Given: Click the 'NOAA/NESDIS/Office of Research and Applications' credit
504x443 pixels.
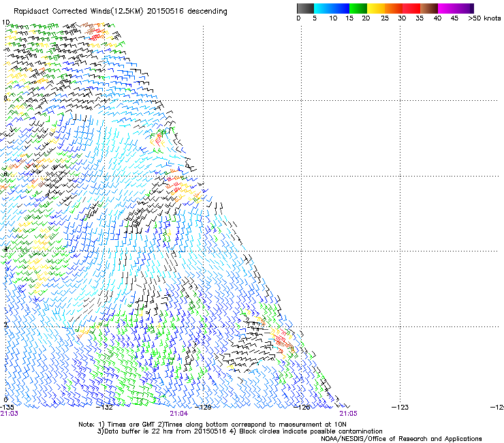Looking at the screenshot, I should coord(401,439).
